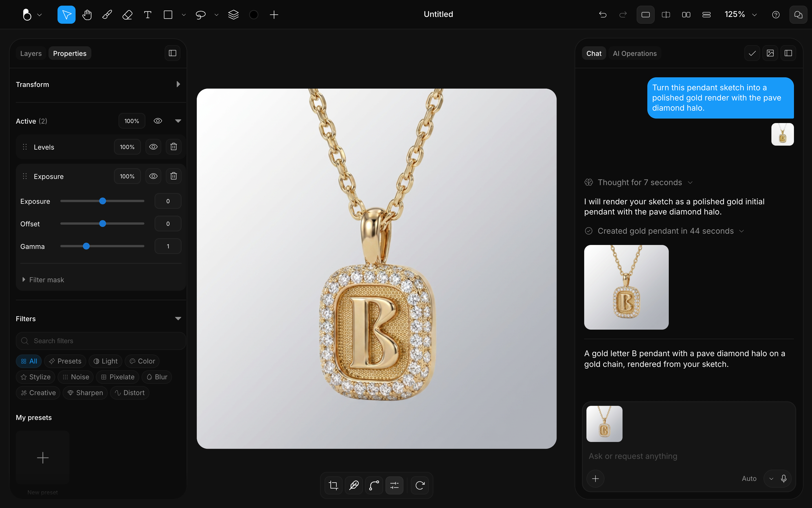Open the help question mark icon
This screenshot has width=812, height=508.
(x=776, y=15)
